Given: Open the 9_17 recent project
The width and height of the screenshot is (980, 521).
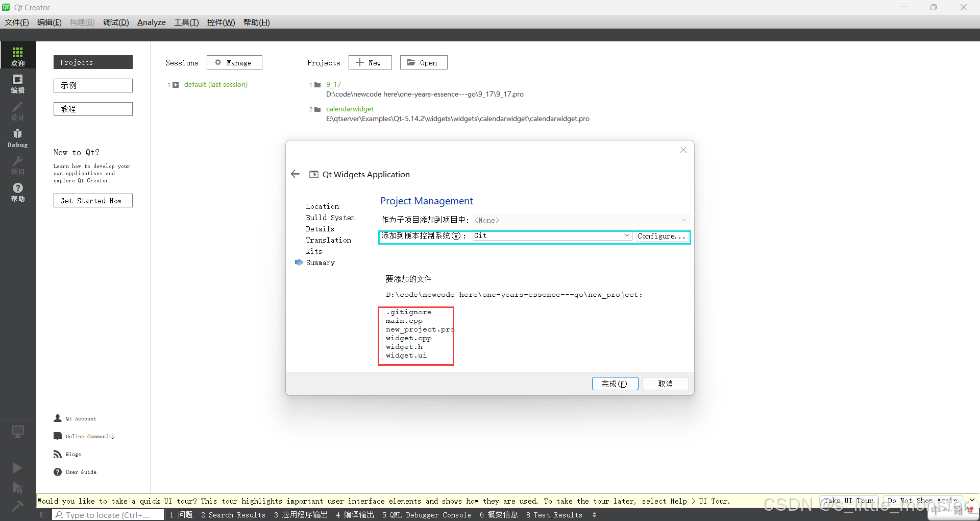Looking at the screenshot, I should click(x=334, y=85).
